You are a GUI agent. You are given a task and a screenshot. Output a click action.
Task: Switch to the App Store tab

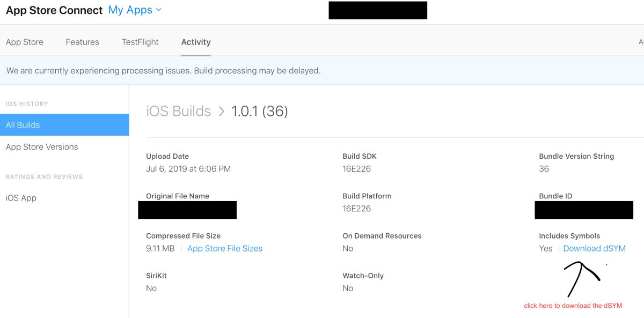25,42
